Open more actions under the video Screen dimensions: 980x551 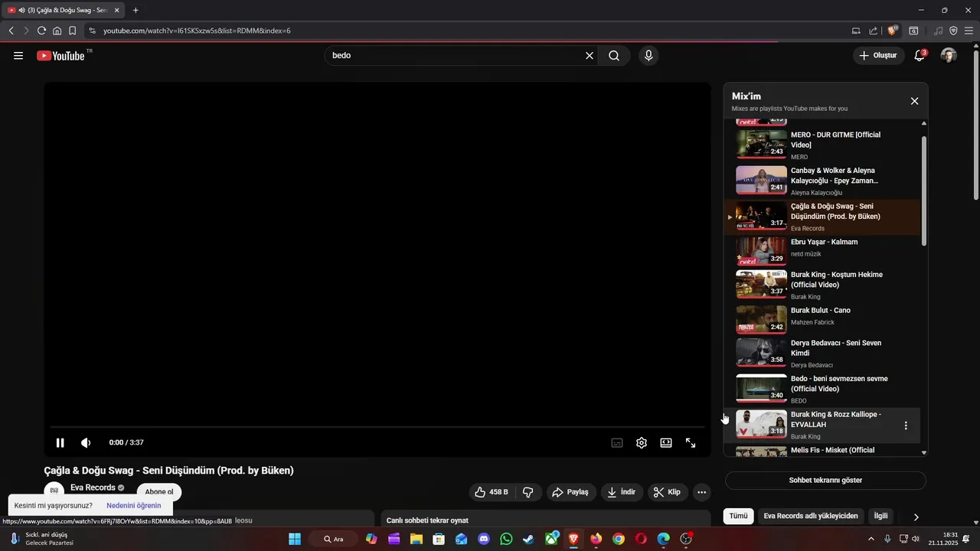tap(702, 492)
